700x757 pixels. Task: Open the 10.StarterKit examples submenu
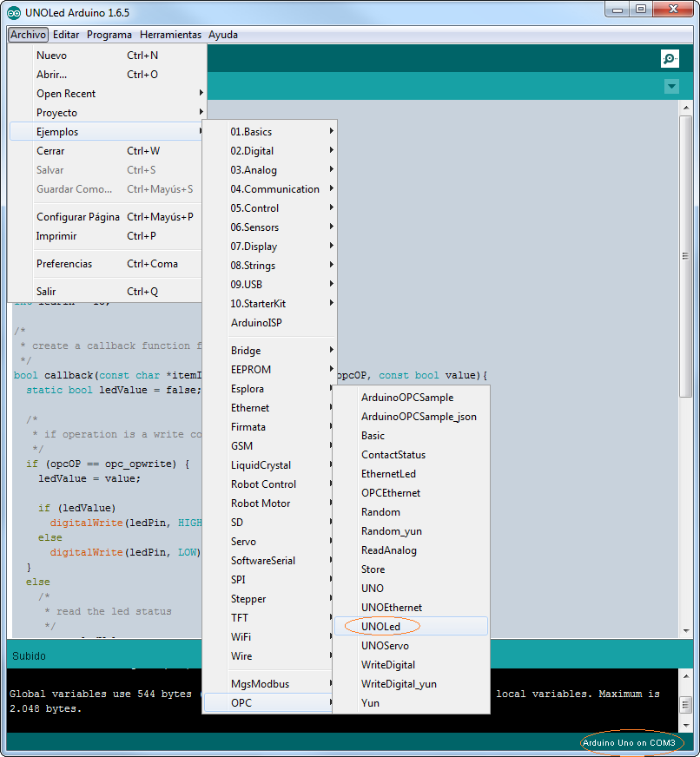tap(269, 304)
